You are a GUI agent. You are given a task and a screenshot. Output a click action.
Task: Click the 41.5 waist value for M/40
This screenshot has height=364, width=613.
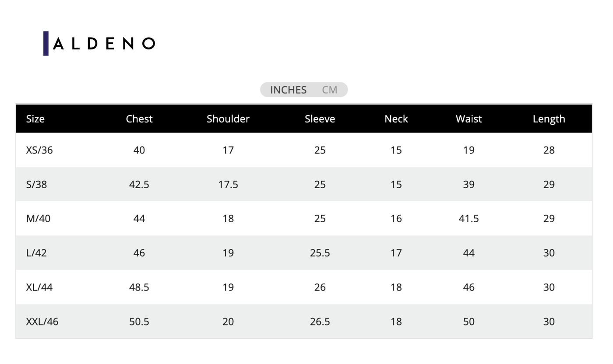tap(469, 219)
